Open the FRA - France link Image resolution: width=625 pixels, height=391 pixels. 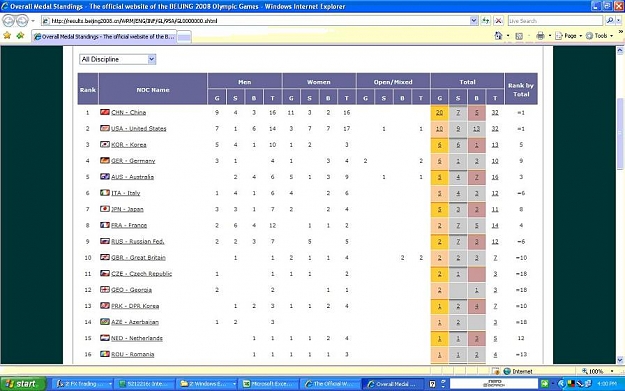(129, 225)
